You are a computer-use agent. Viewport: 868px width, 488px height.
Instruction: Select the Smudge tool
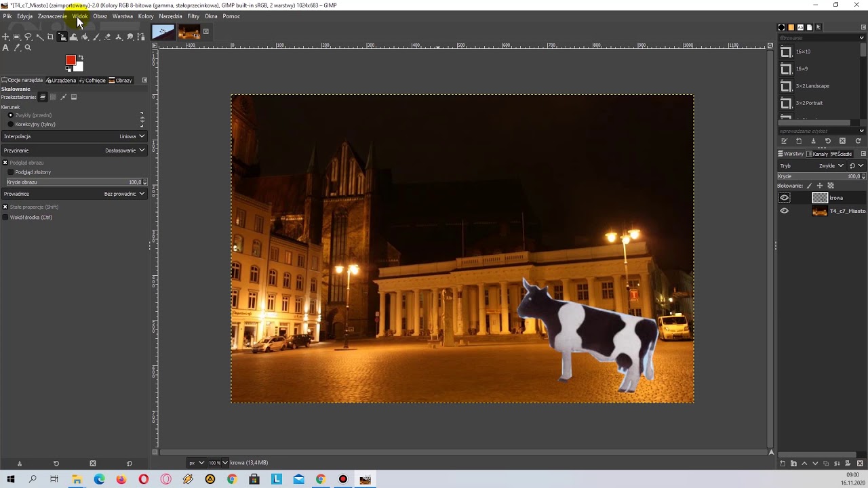(x=130, y=37)
